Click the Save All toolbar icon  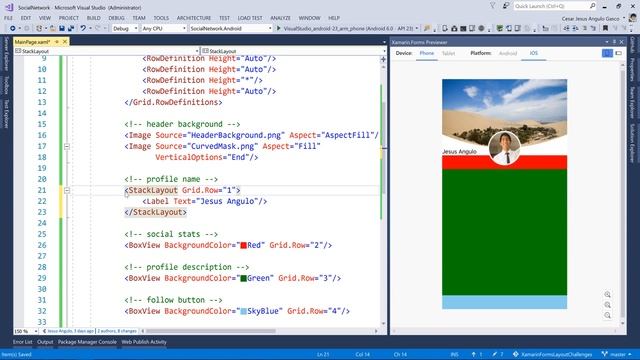point(71,29)
